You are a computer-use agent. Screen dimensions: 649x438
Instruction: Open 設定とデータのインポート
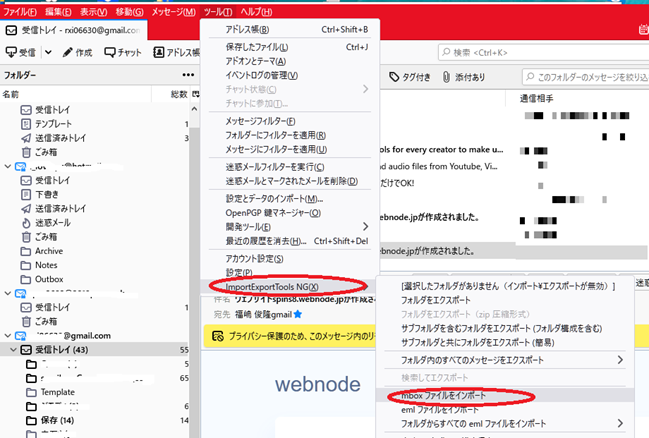coord(290,199)
